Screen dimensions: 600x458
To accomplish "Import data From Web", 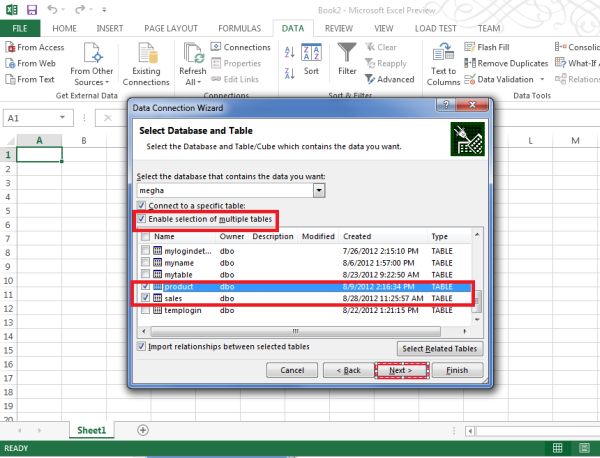I will pyautogui.click(x=31, y=64).
